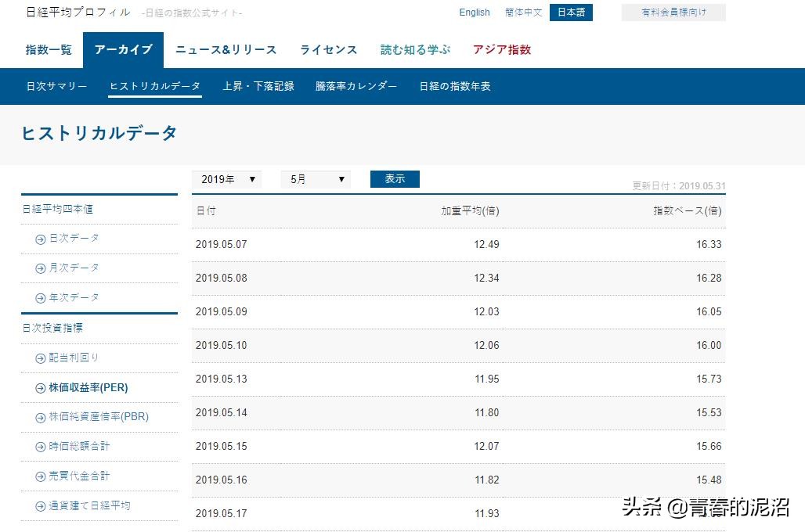Image resolution: width=805 pixels, height=532 pixels.
Task: Open the 騰落率カレンダー page
Action: (355, 86)
